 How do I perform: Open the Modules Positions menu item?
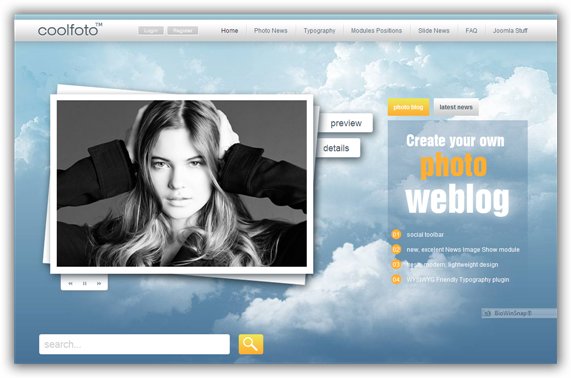376,31
